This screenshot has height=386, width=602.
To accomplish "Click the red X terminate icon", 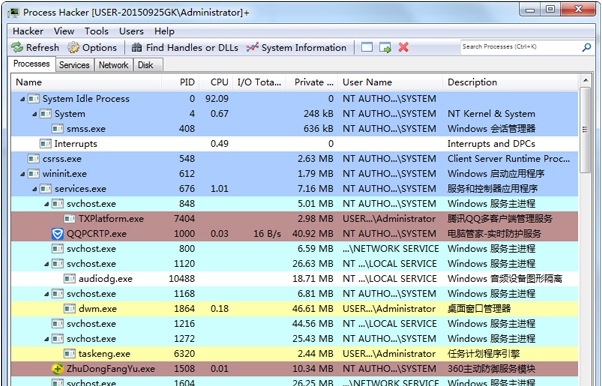I will 403,48.
